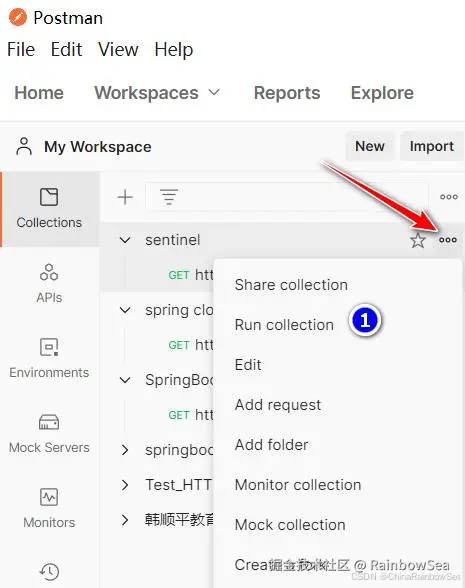Select Share collection from the menu

[x=291, y=285]
